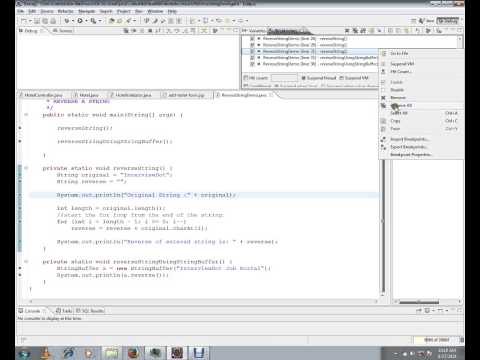Screen dimensions: 480x360
Task: Open the dropdown arrow next to New
Action: pos(30,21)
